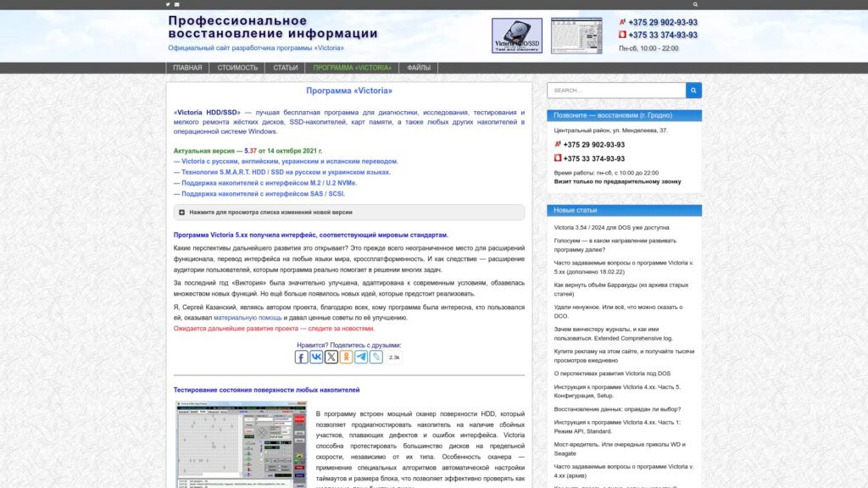Screen dimensions: 868x488
Task: Expand list of new version changes
Action: [348, 213]
